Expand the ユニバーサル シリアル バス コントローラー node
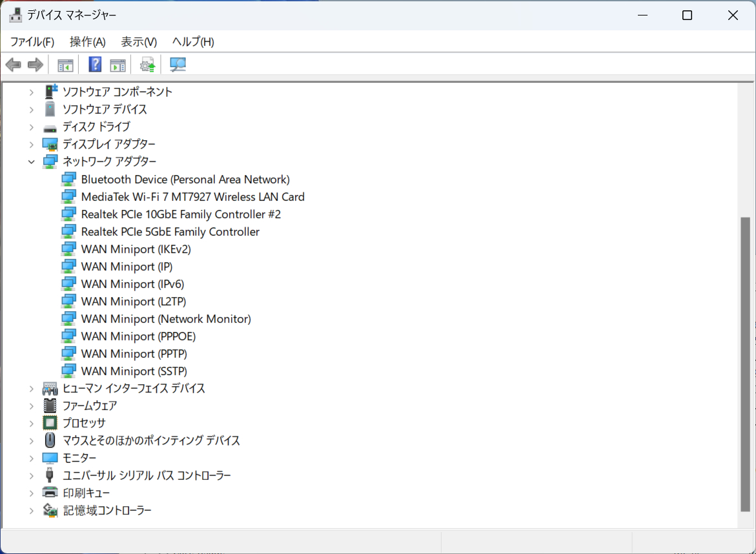The width and height of the screenshot is (756, 554). click(32, 476)
